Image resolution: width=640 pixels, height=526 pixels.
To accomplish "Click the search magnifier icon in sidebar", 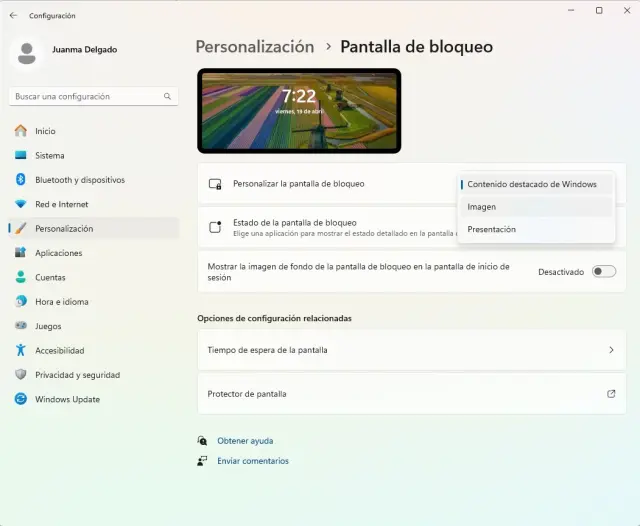I will [x=167, y=97].
